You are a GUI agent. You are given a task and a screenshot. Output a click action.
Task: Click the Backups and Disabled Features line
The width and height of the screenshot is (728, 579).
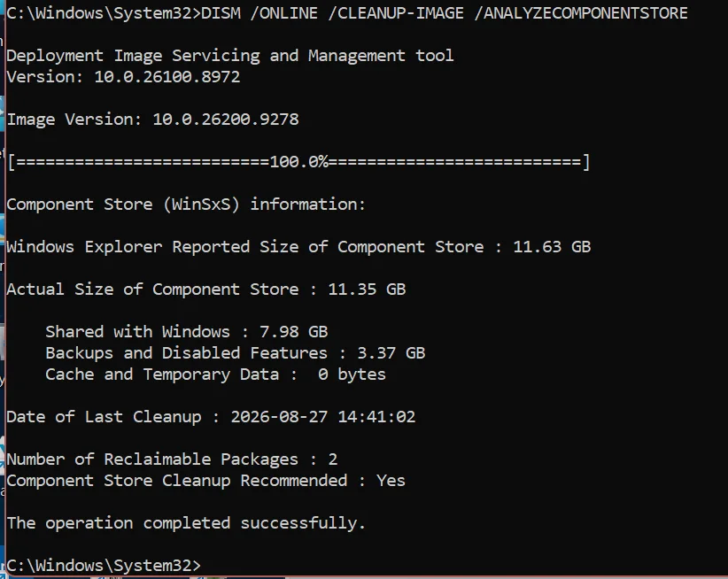coord(236,353)
